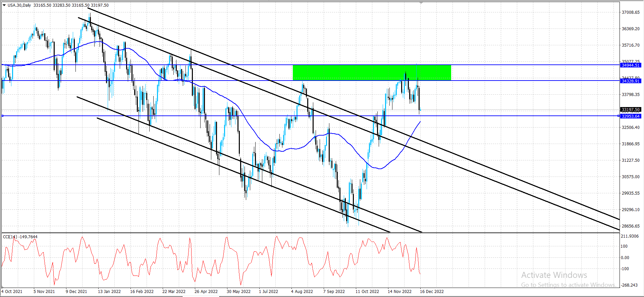This screenshot has height=297, width=644.
Task: Click the USA.30,Daily symbol title text
Action: tap(19, 5)
